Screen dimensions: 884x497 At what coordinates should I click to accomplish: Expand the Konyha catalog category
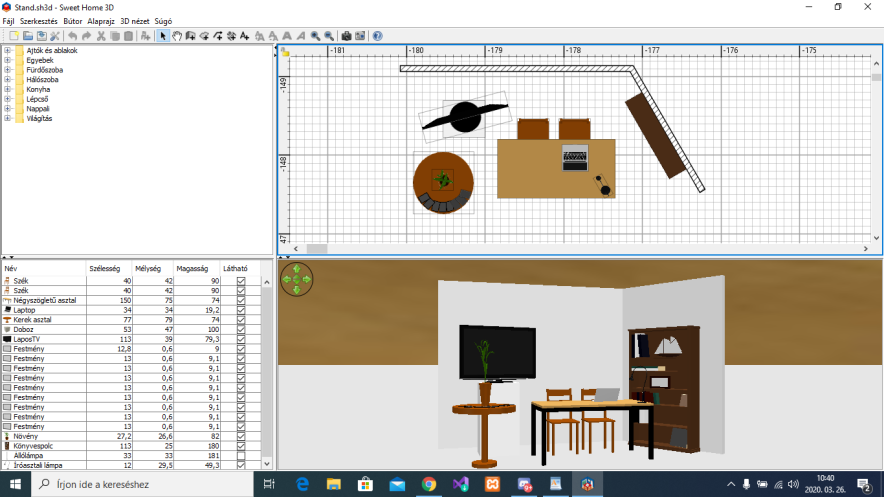8,89
